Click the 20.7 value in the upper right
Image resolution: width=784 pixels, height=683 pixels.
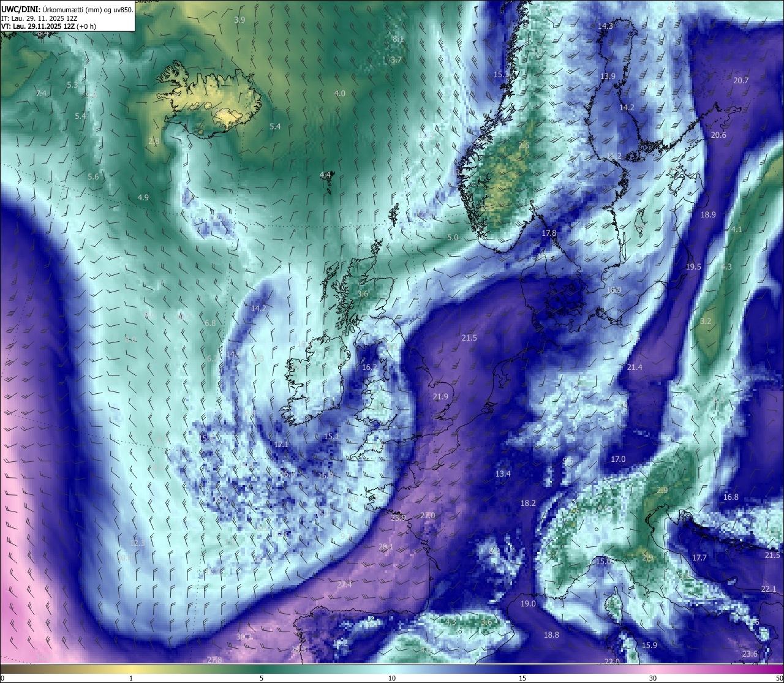(741, 80)
